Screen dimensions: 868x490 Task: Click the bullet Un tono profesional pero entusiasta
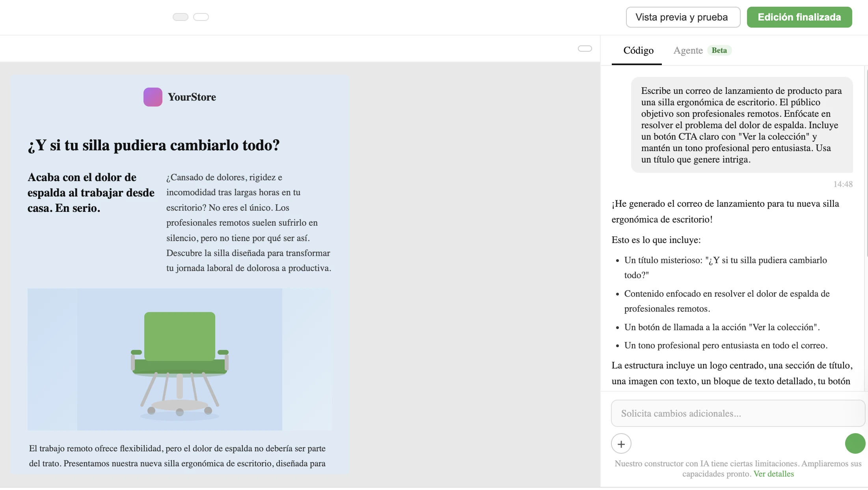pos(726,345)
